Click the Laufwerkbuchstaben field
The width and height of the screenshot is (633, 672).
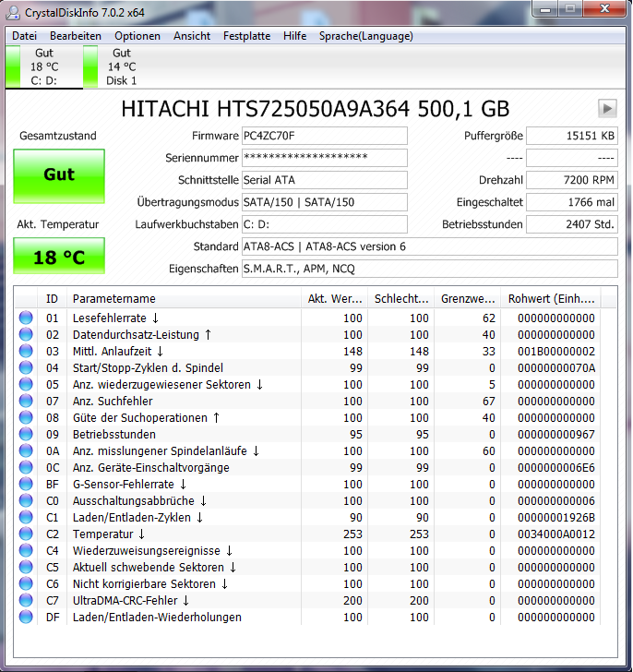[325, 224]
